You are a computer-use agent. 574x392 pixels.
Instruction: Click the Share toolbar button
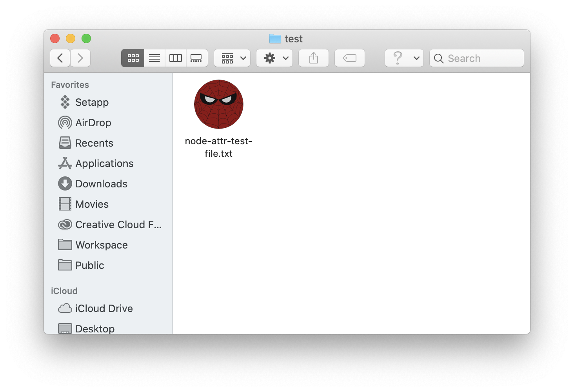tap(314, 58)
